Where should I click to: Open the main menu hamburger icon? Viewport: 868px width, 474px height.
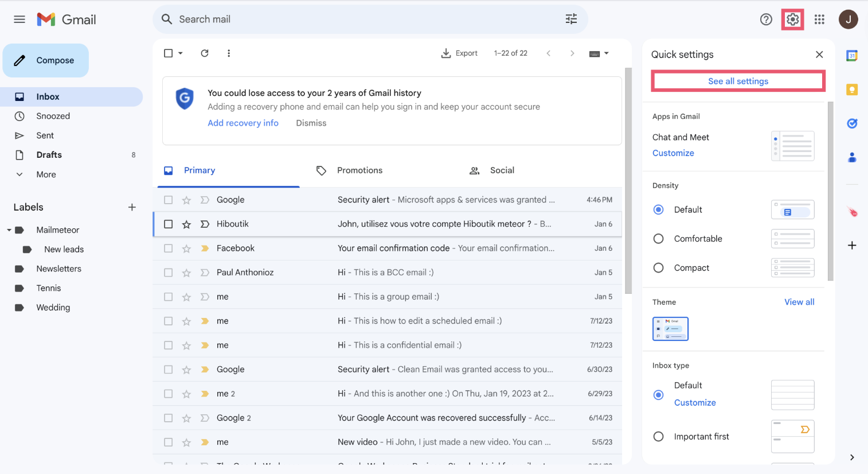pyautogui.click(x=19, y=20)
